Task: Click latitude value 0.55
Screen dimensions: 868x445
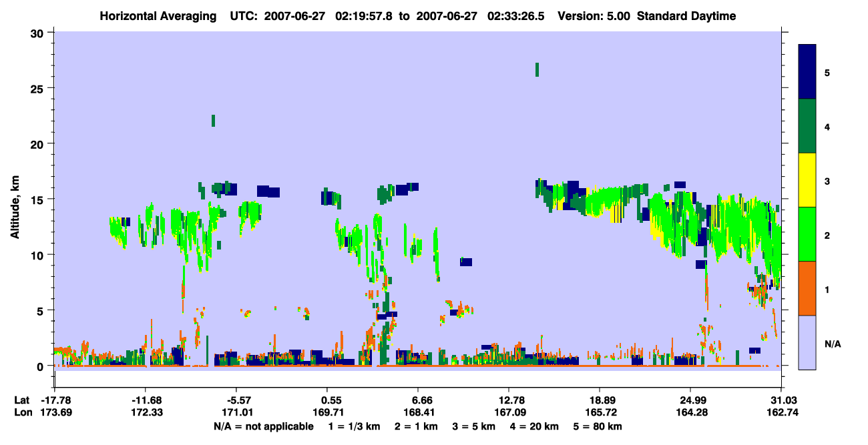Action: [x=327, y=400]
